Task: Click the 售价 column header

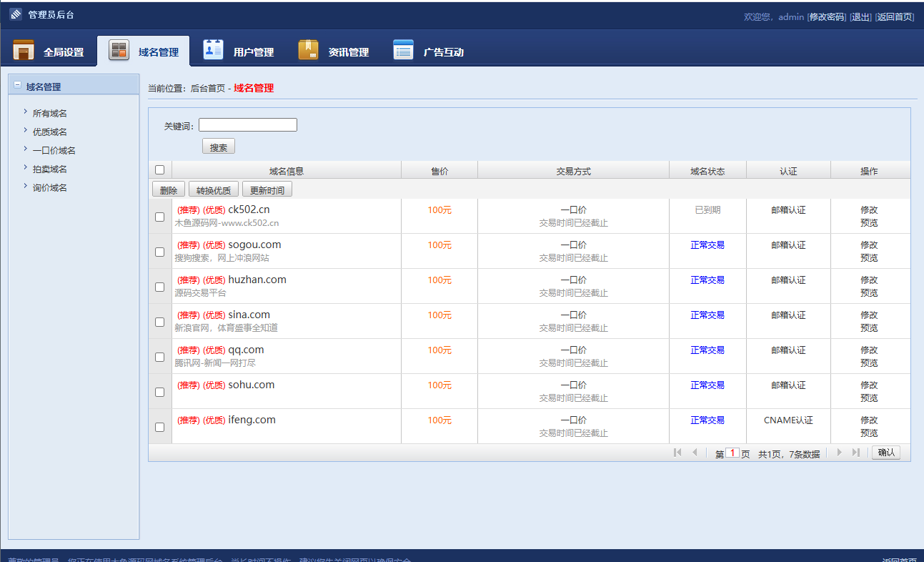Action: [439, 171]
